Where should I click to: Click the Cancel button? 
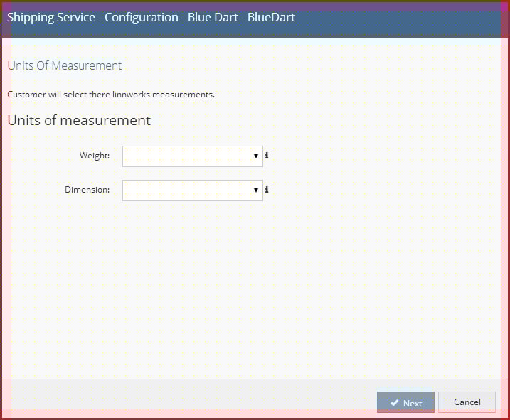pyautogui.click(x=467, y=402)
